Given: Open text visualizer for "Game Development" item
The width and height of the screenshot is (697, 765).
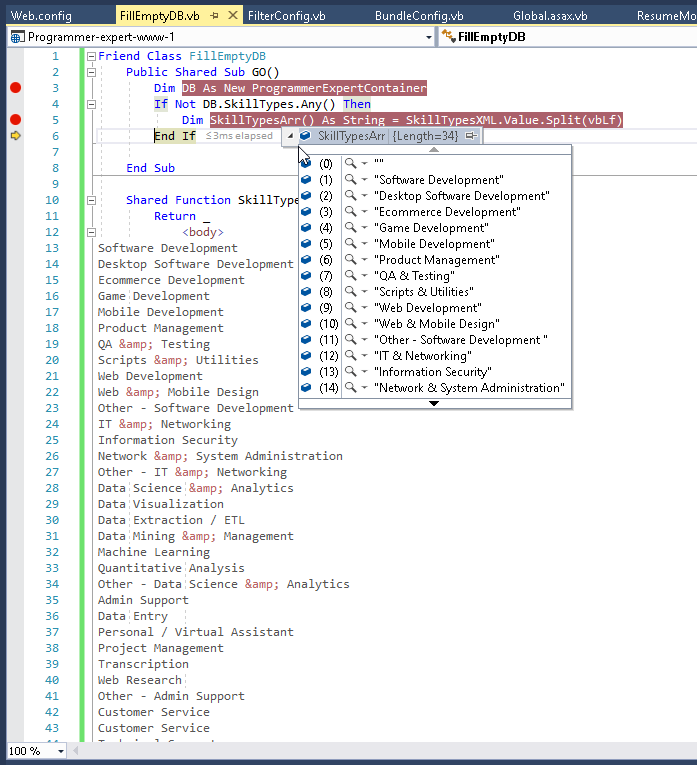Looking at the screenshot, I should [x=350, y=227].
